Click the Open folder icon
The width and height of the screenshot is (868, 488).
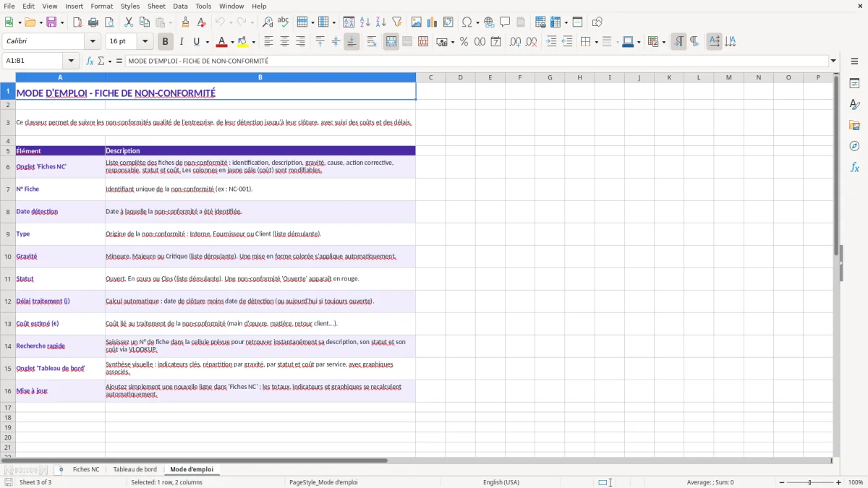[x=30, y=22]
